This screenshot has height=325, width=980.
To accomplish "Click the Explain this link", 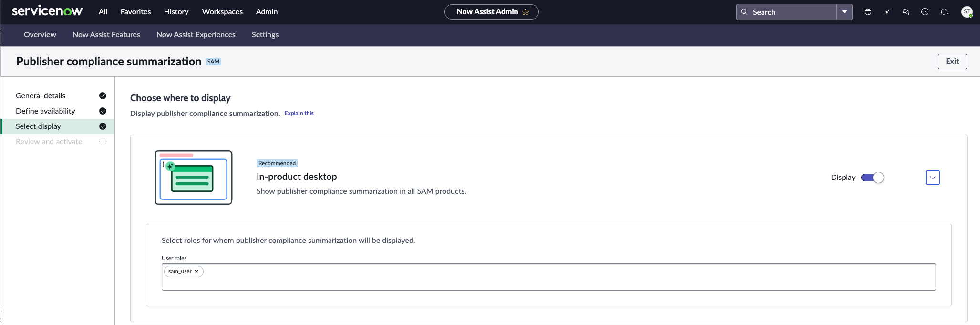I will click(299, 113).
